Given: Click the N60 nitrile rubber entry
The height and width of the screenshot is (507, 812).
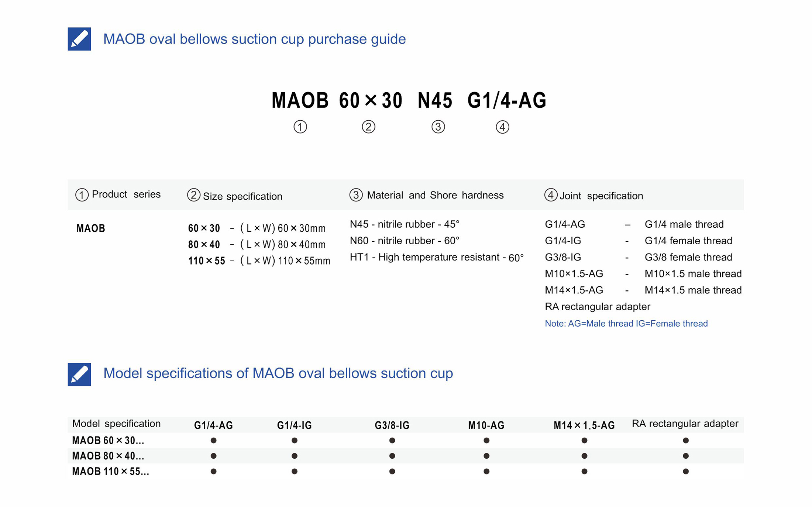Looking at the screenshot, I should point(405,241).
